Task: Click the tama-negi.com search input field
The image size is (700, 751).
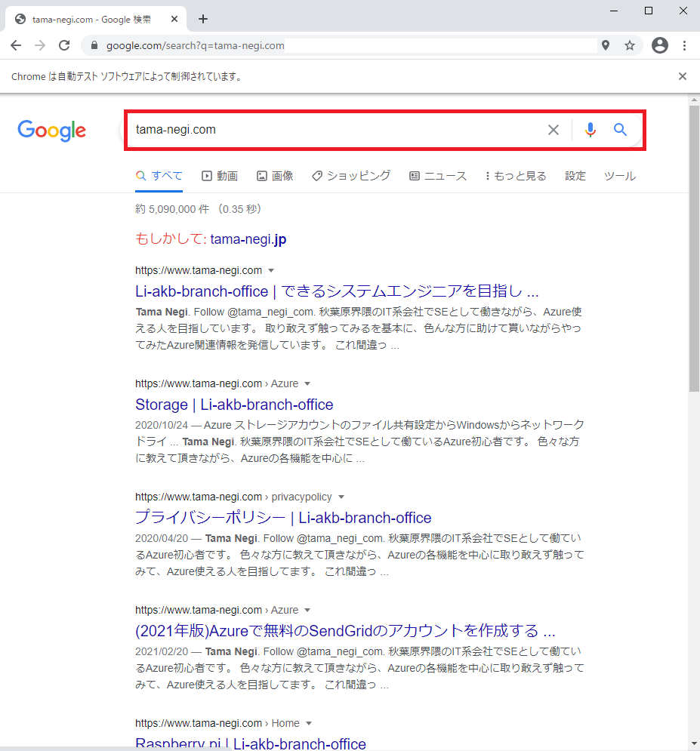Action: tap(335, 130)
